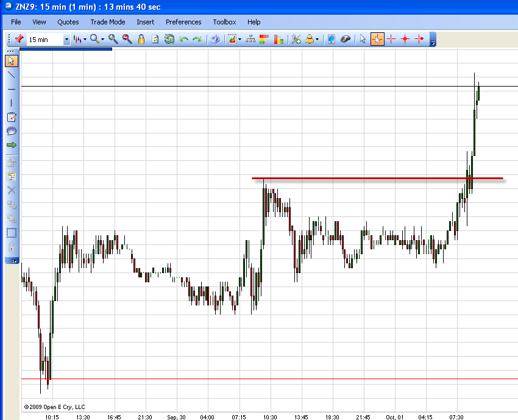Click the X delete object icon
Screen dimensions: 518x420
(12, 190)
